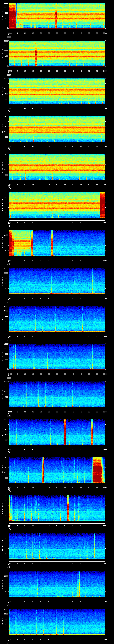Viewport: 114px width, 644px height.
Task: Select the spectrogram panel starting at 7:22:00
Action: [57, 16]
